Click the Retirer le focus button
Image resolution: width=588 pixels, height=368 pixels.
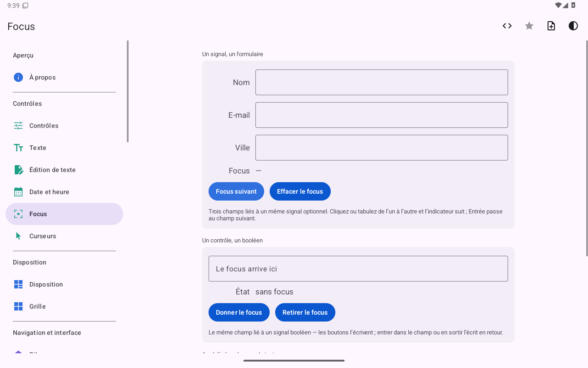point(305,312)
